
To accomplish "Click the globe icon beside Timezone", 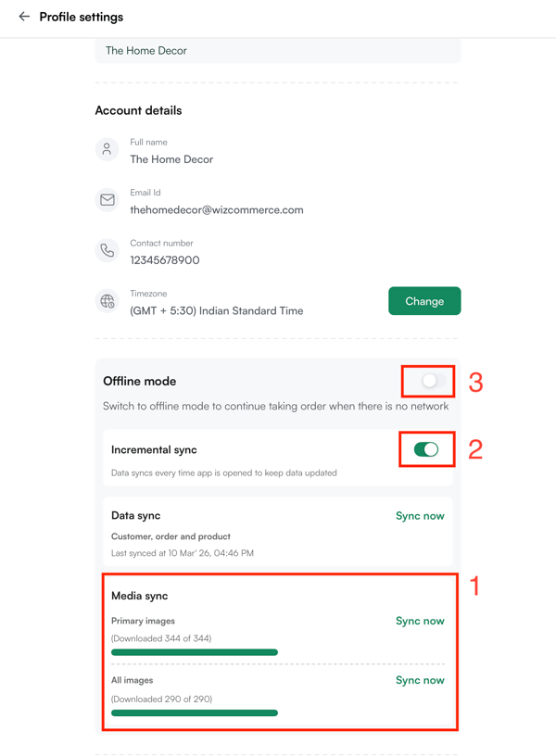I will coord(107,301).
